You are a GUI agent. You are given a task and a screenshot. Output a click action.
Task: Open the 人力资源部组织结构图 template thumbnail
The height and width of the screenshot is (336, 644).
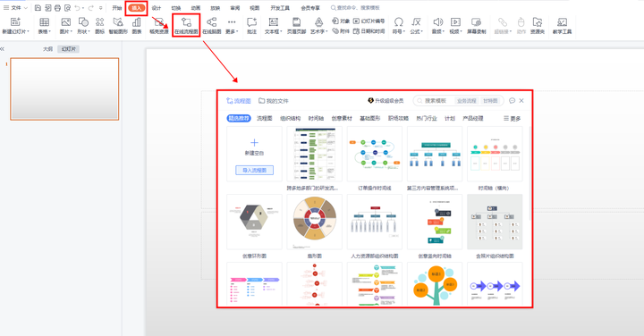375,222
